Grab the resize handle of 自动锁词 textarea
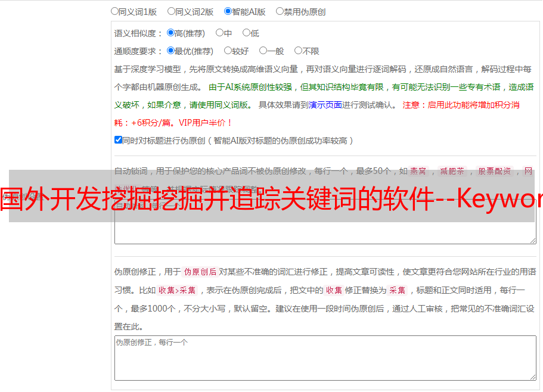Image resolution: width=543 pixels, height=392 pixels. 533,241
